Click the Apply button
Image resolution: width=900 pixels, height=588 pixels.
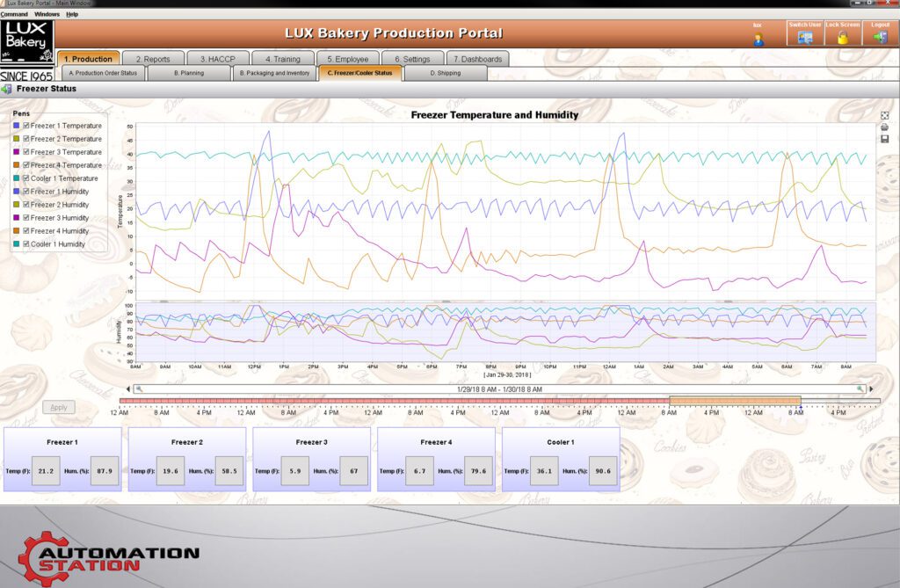click(59, 407)
